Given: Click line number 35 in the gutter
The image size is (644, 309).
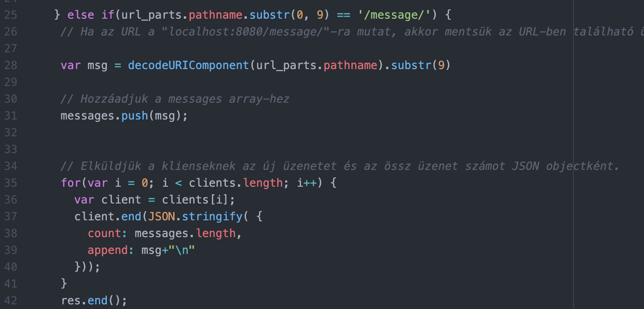Looking at the screenshot, I should coord(10,183).
